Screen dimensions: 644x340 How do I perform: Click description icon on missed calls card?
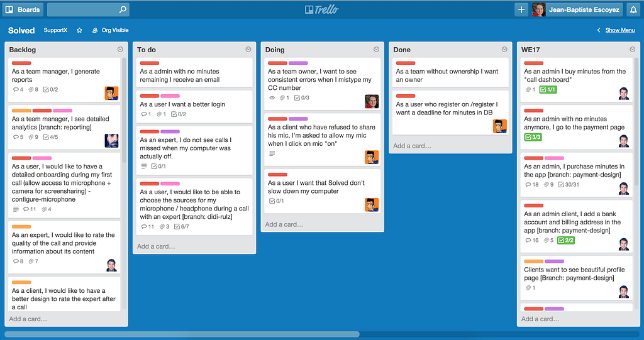tap(144, 167)
